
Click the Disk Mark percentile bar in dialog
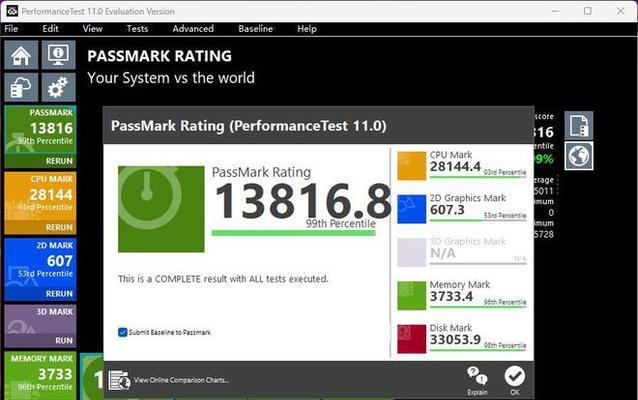click(x=478, y=350)
